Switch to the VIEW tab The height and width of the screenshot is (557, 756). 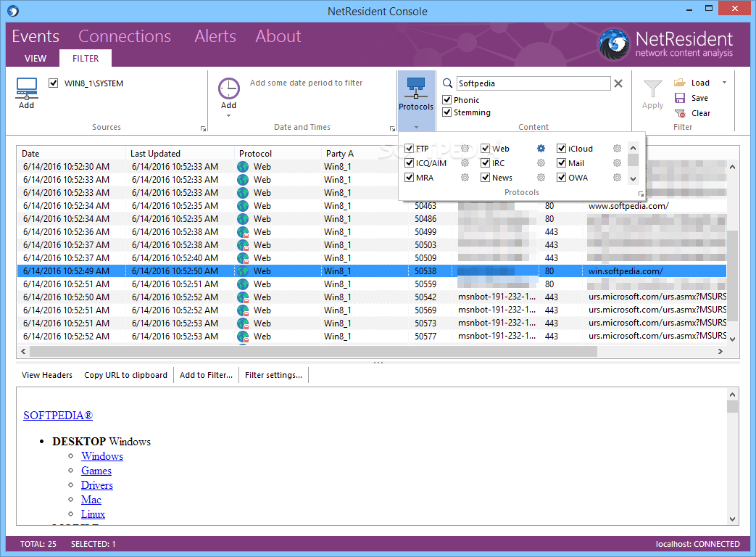pyautogui.click(x=36, y=58)
